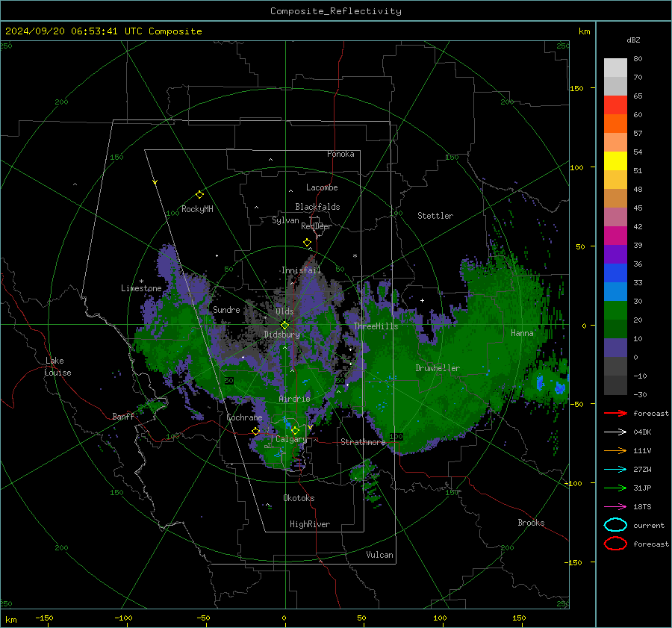Click the Composite_Reflectivity title

coord(335,11)
